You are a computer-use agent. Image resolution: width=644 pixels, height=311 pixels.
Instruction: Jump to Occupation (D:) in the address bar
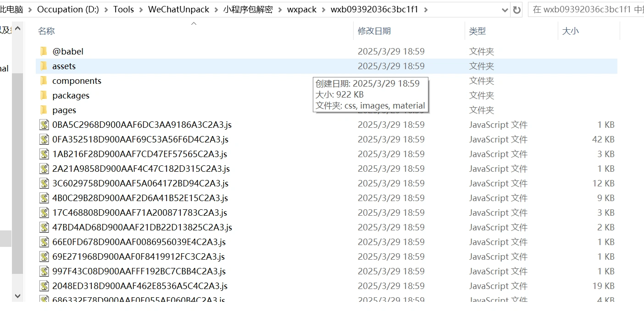(x=68, y=10)
